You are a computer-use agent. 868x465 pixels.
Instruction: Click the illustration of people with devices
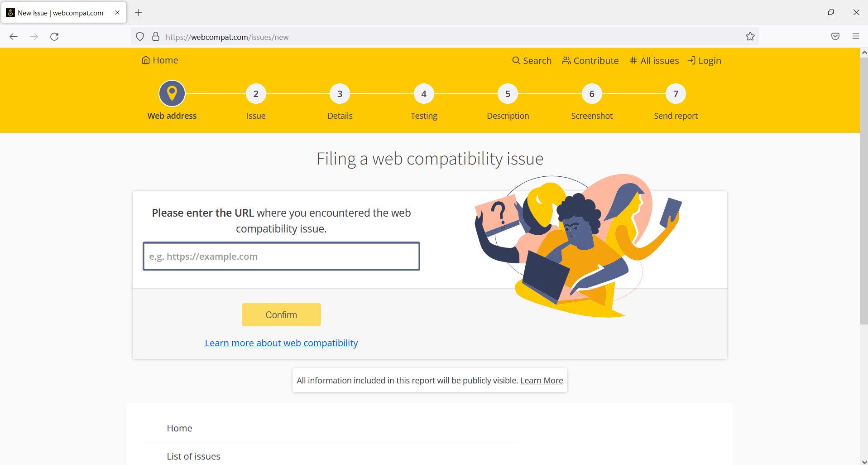[578, 246]
